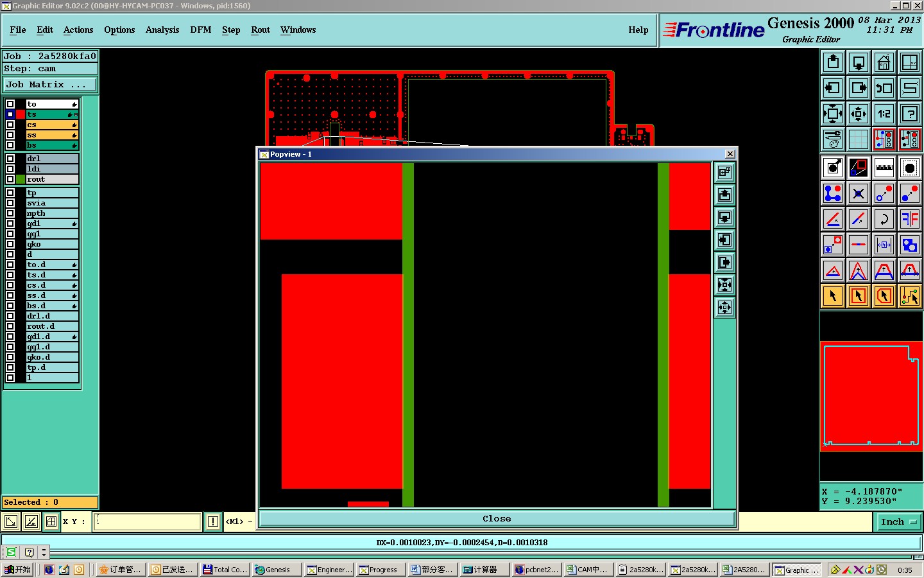Click Popview pan up icon

(725, 195)
